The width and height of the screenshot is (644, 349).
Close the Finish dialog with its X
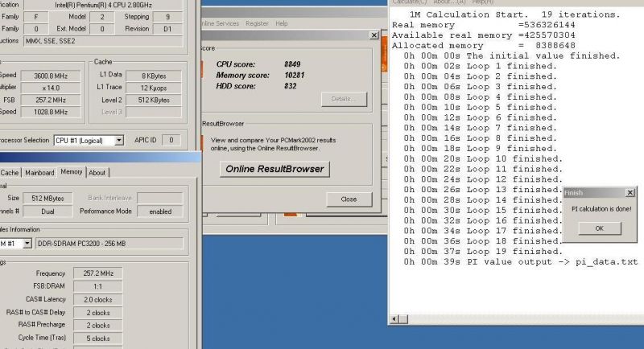(x=630, y=192)
